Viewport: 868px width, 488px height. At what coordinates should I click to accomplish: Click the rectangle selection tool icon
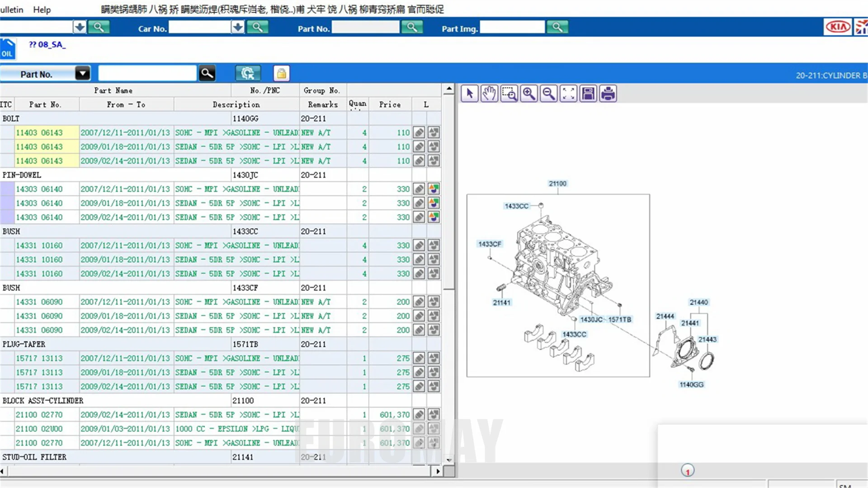click(509, 94)
